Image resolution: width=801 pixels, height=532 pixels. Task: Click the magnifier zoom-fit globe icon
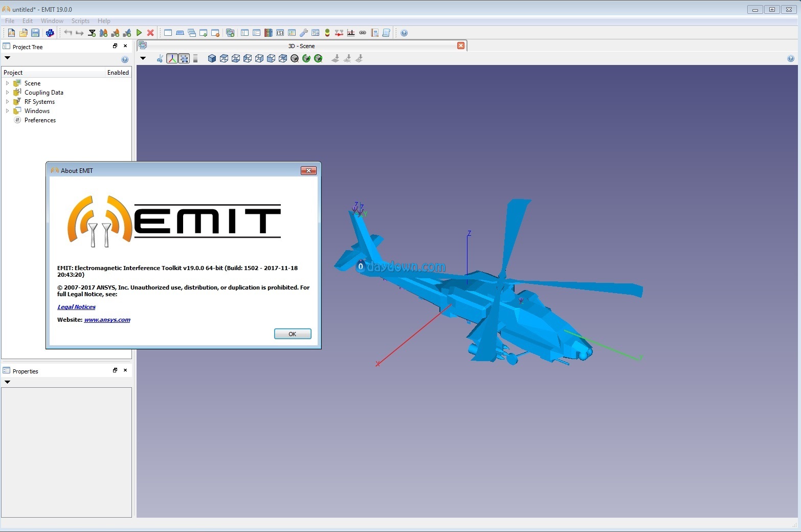tap(295, 59)
